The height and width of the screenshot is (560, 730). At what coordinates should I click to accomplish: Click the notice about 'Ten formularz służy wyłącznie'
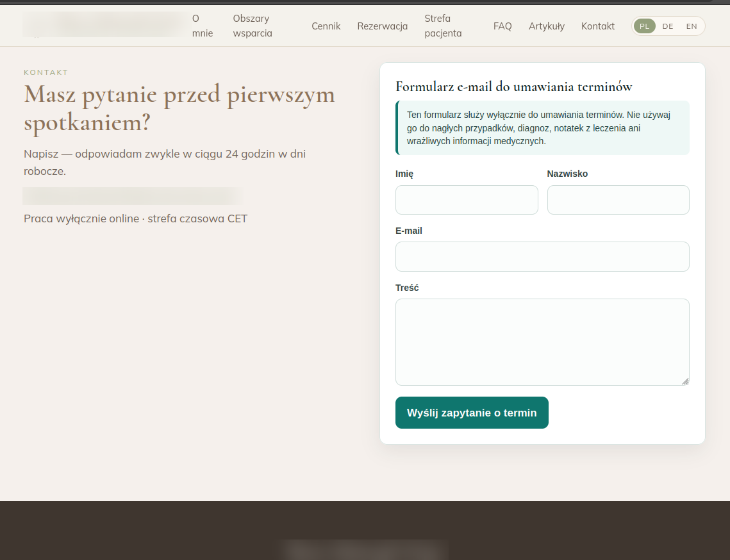click(x=542, y=128)
